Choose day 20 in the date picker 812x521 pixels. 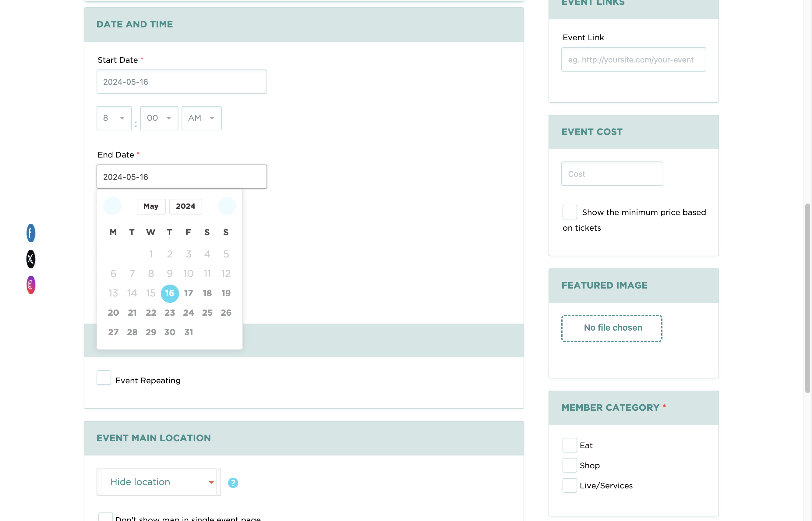[x=113, y=313]
